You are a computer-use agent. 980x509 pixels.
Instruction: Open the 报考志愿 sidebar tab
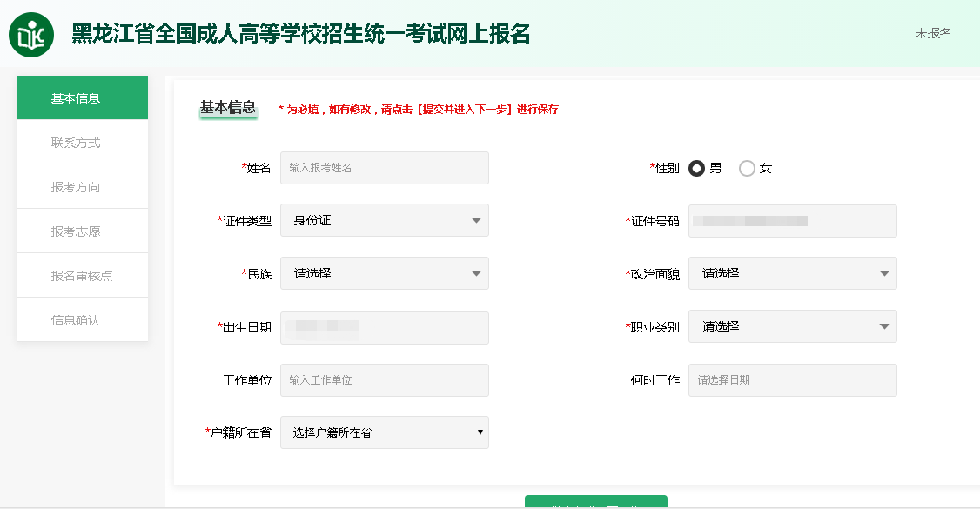coord(83,231)
